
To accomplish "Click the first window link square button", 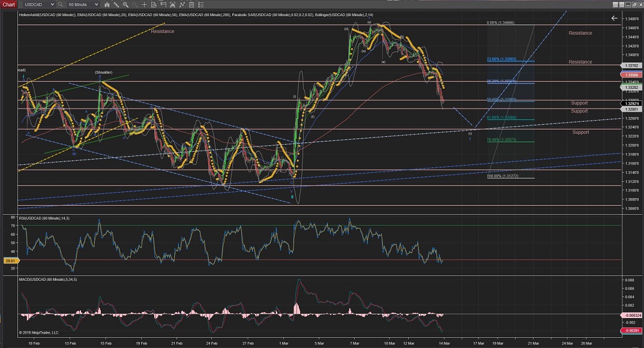I will pos(615,5).
